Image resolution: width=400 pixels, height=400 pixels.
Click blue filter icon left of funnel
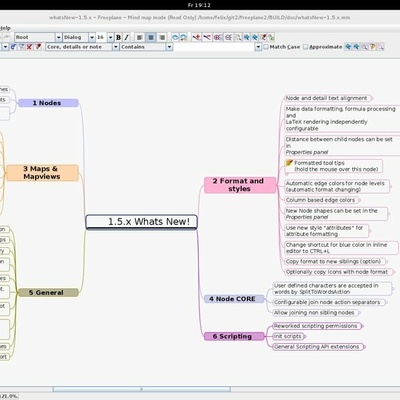13,47
